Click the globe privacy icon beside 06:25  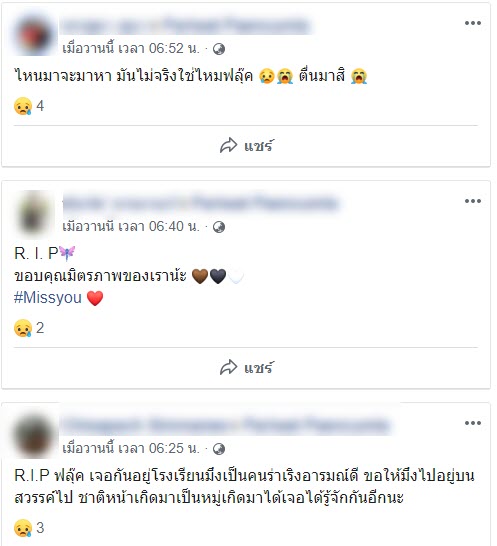[219, 449]
